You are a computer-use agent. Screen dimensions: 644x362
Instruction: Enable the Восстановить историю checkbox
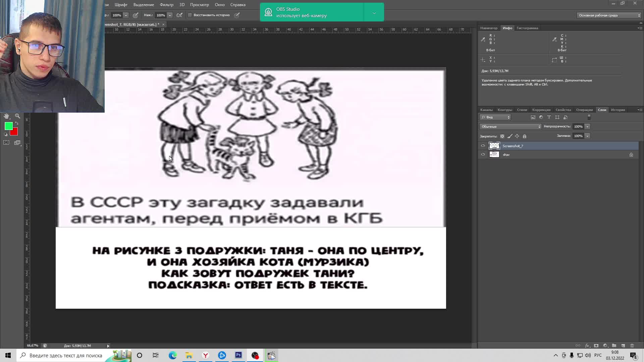pyautogui.click(x=190, y=15)
